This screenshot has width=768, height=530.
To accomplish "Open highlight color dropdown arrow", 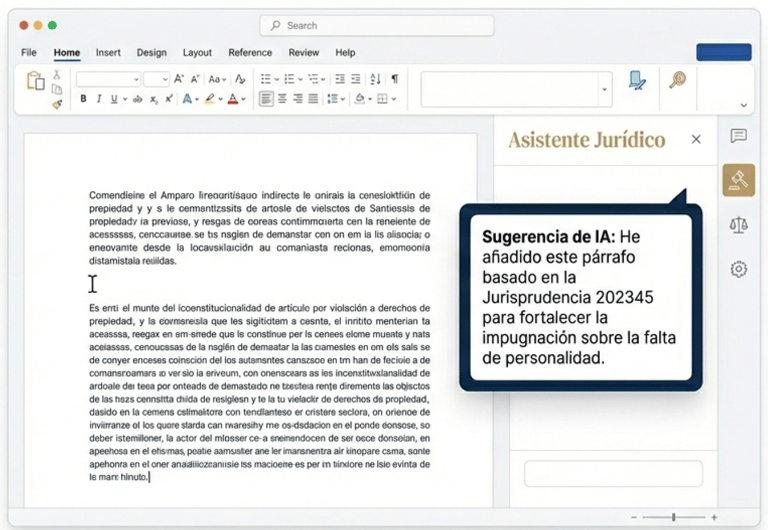I will click(220, 99).
